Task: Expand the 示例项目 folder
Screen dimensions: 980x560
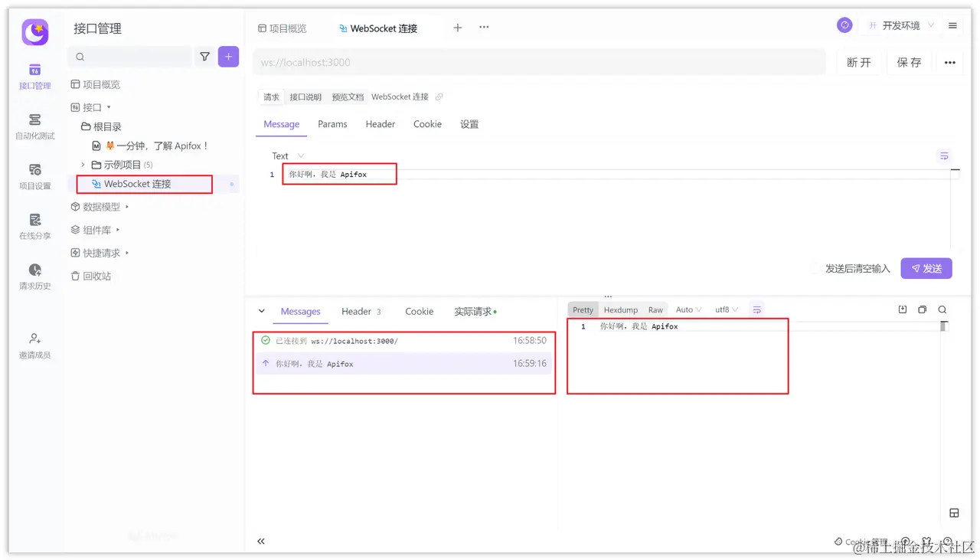Action: pyautogui.click(x=83, y=165)
